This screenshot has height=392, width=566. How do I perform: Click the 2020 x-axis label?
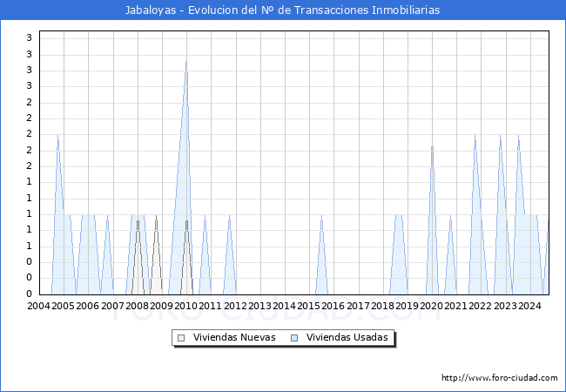431,306
